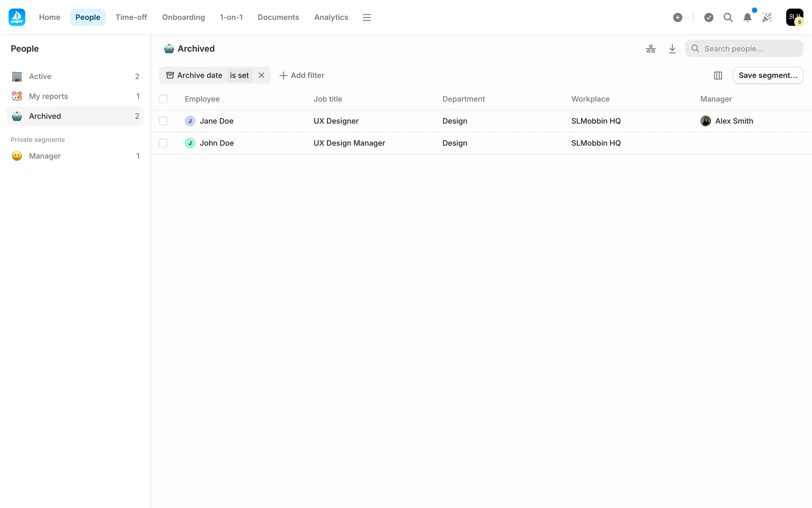Open the notifications bell
This screenshot has width=812, height=508.
click(x=747, y=17)
